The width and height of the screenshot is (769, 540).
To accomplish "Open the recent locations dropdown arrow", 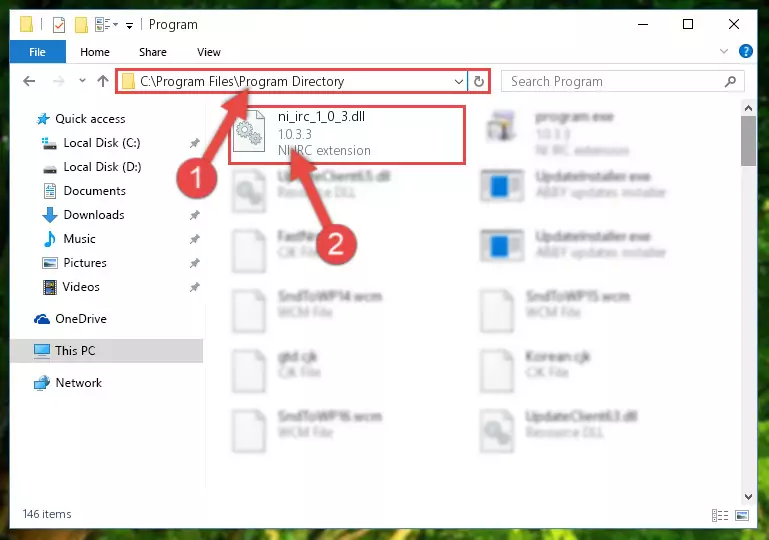I will coord(82,80).
